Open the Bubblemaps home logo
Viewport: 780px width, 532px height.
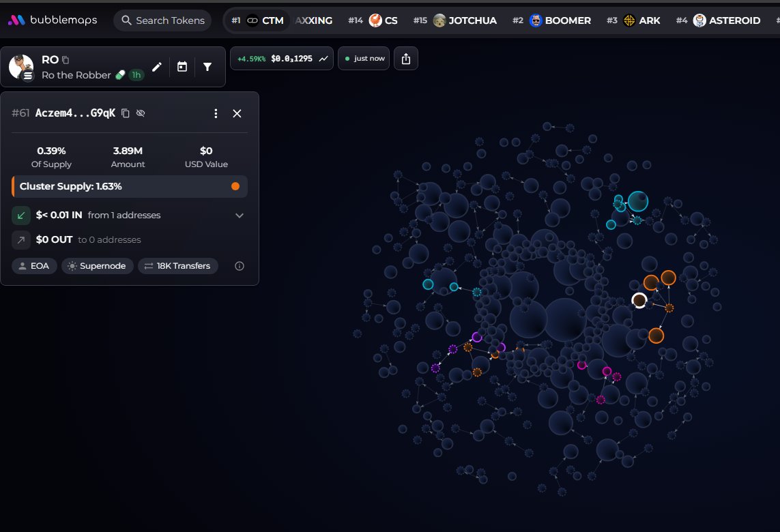click(53, 20)
